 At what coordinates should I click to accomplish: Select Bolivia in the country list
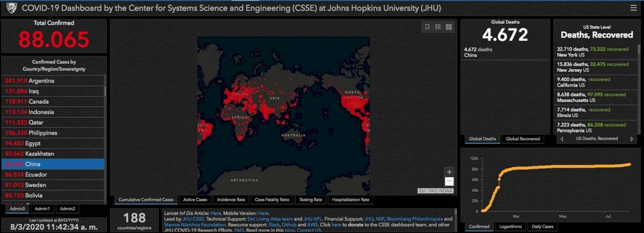pyautogui.click(x=53, y=195)
